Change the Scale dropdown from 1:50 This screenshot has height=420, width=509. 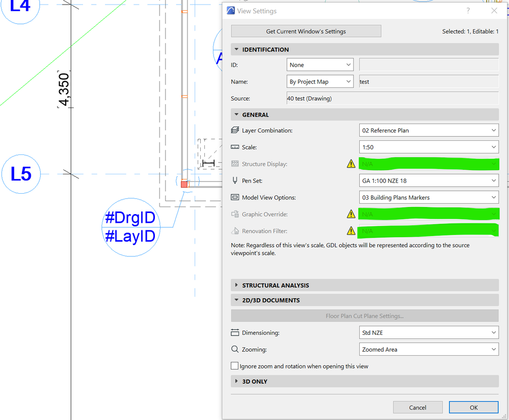[x=428, y=147]
